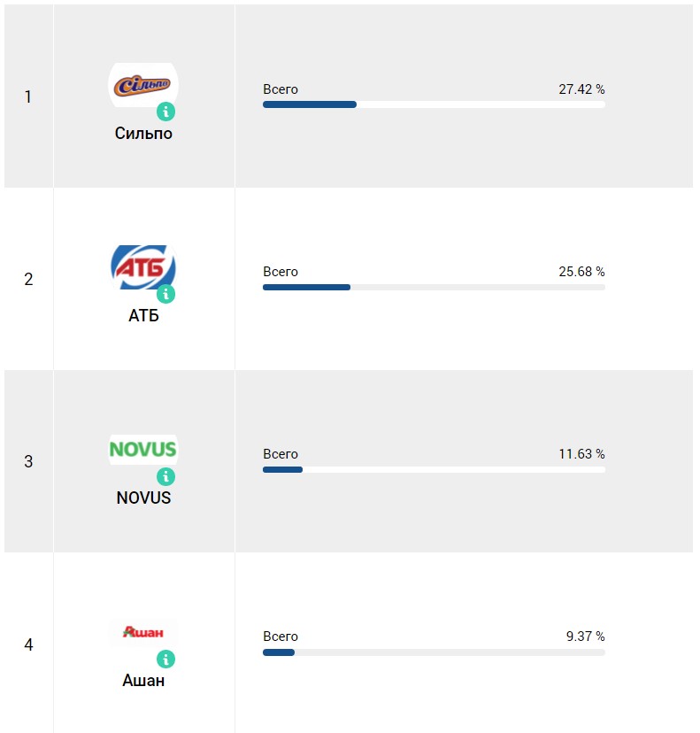Click rank number 4 cell
This screenshot has height=733, width=700.
click(x=28, y=644)
